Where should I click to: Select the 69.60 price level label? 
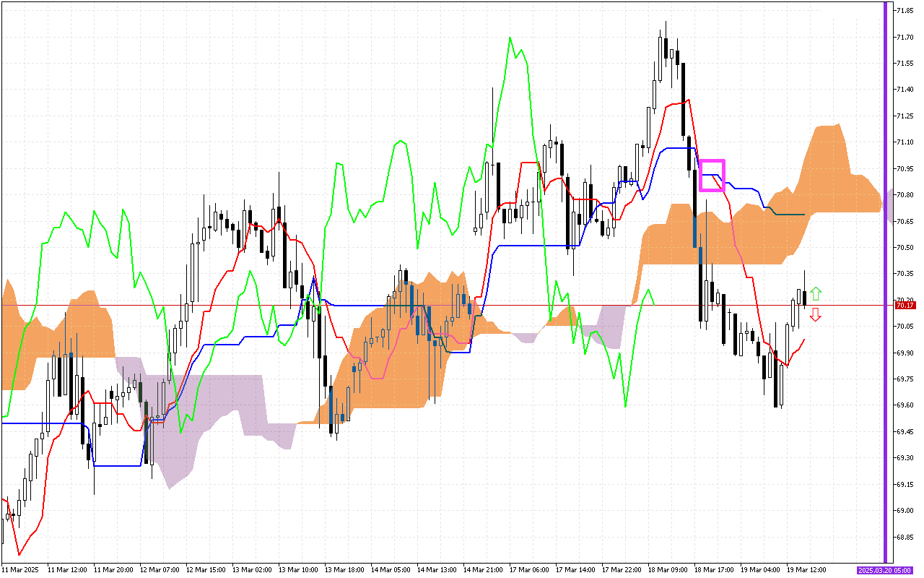pos(905,405)
